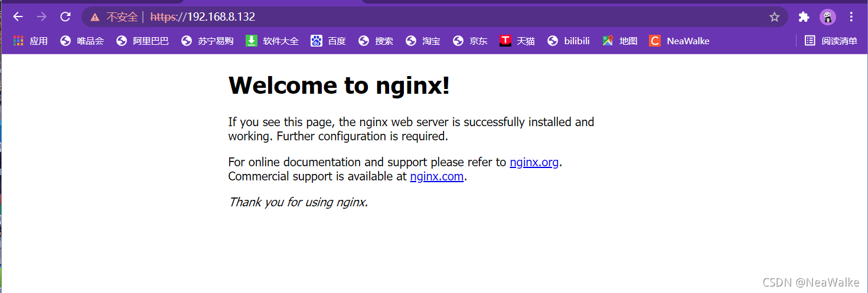Open the 苏宁易购 bookmark

coord(207,41)
